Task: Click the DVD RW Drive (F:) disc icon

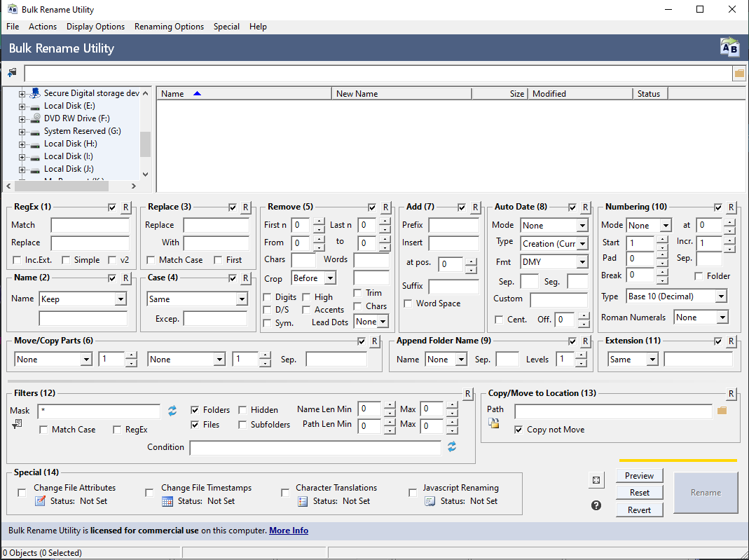Action: (x=35, y=118)
